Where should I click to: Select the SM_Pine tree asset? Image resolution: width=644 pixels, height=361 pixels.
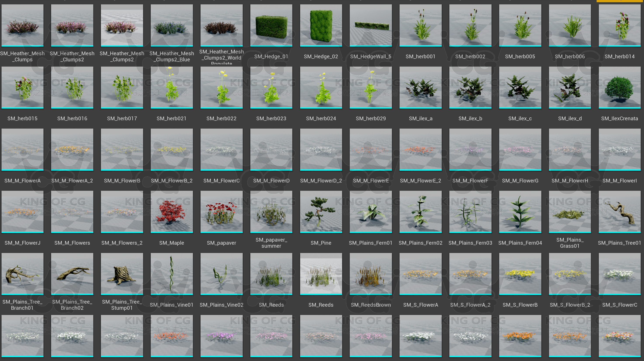[321, 211]
